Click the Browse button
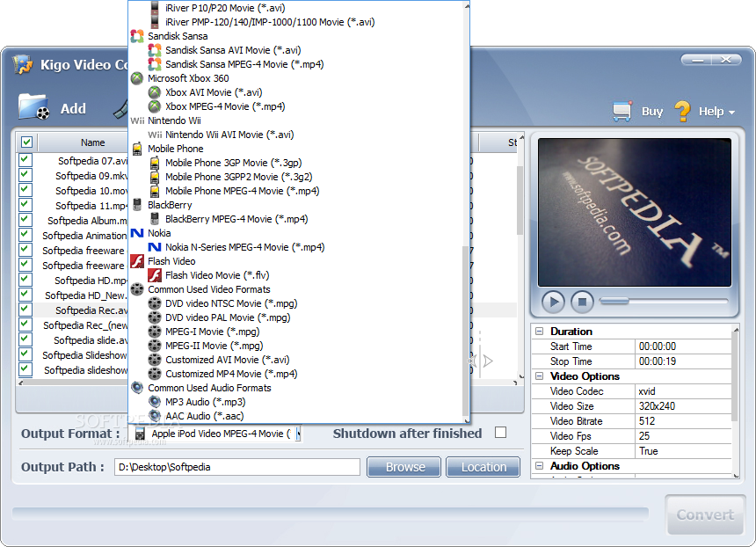Image resolution: width=756 pixels, height=547 pixels. (404, 467)
